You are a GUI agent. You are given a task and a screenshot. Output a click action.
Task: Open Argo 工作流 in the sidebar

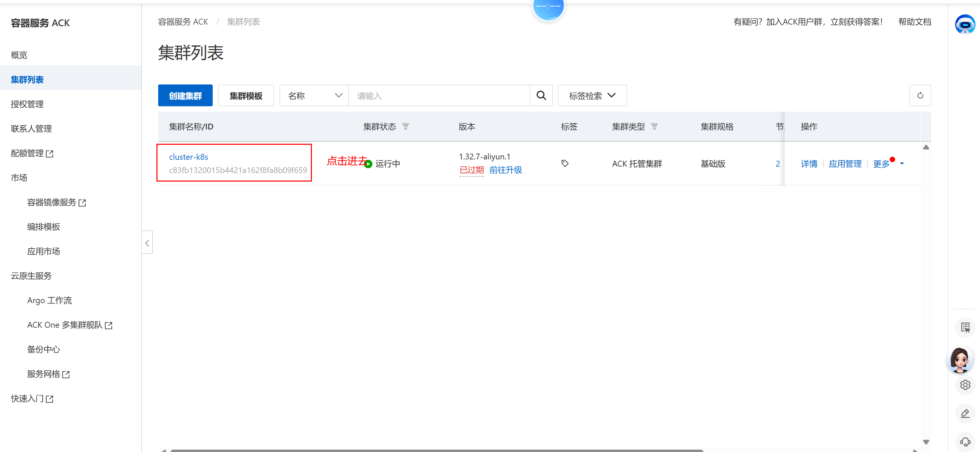[x=49, y=300]
